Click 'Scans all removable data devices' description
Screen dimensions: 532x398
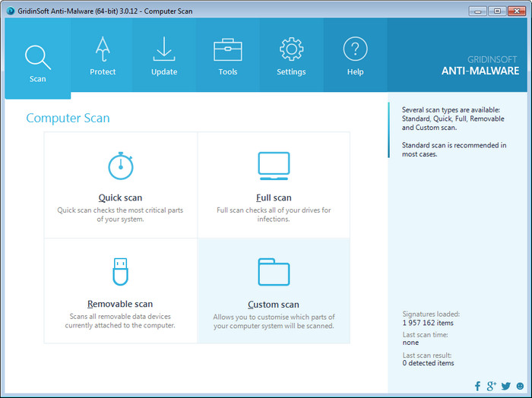(120, 321)
